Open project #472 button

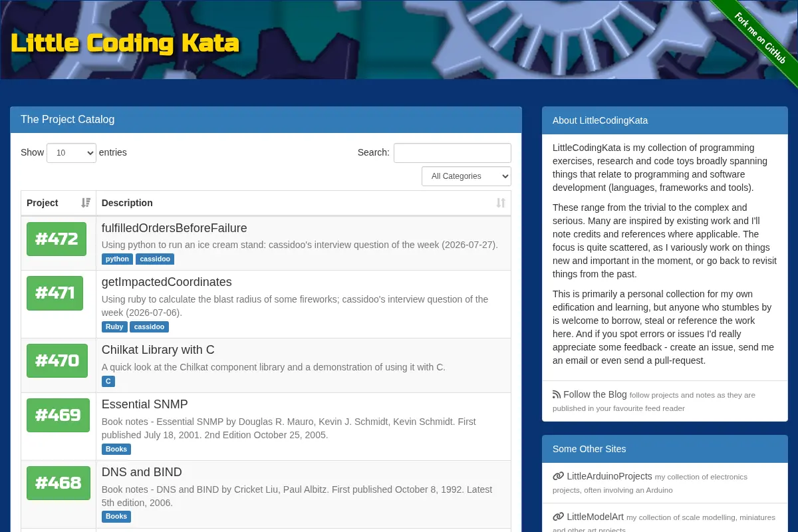coord(57,239)
